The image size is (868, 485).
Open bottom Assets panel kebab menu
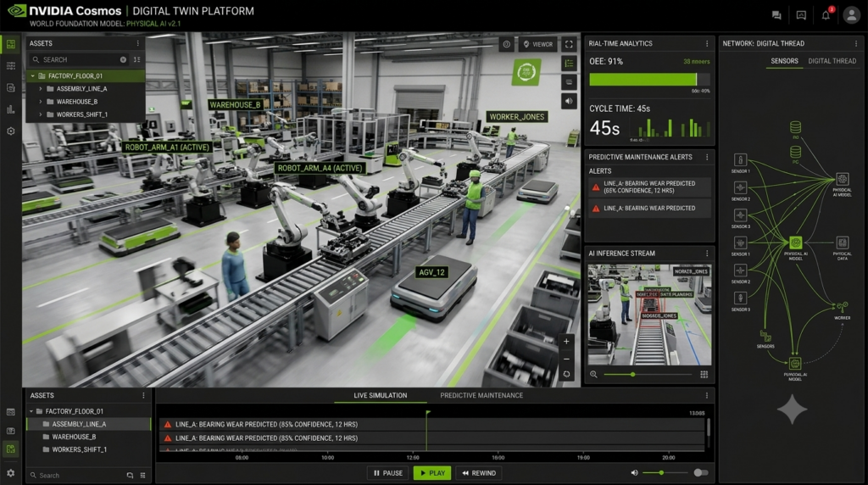point(143,395)
